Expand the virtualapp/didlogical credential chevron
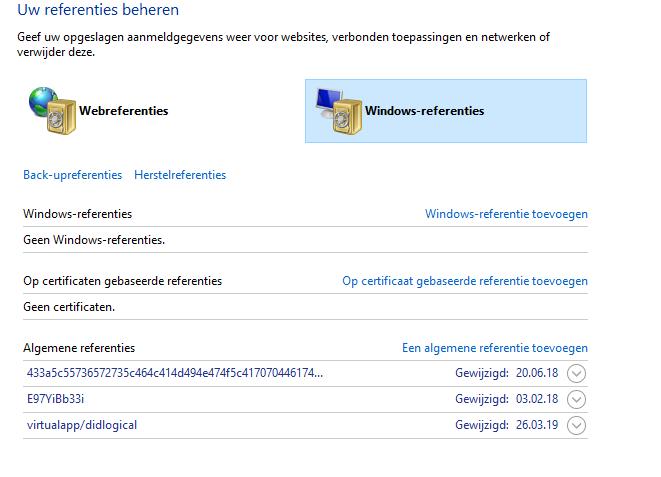Screen dimensions: 661x477 tap(576, 426)
